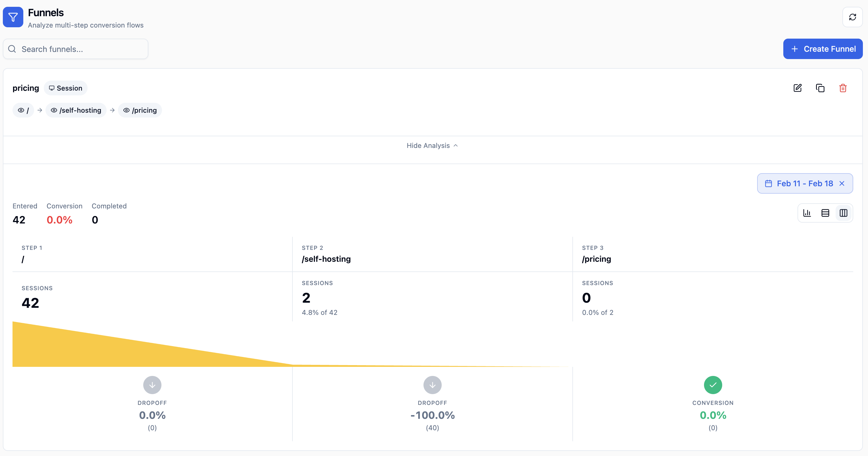Click the green 0.0% conversion value
The height and width of the screenshot is (456, 868).
click(713, 415)
